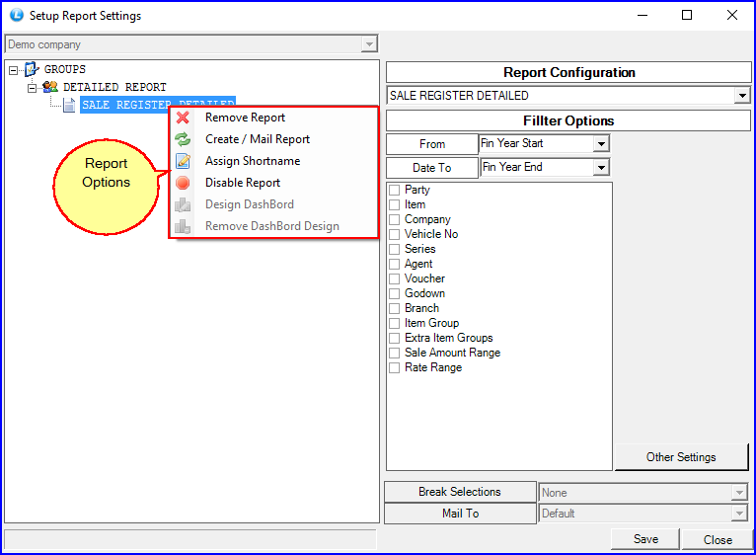Click the Setup Report Settings app icon

(17, 15)
